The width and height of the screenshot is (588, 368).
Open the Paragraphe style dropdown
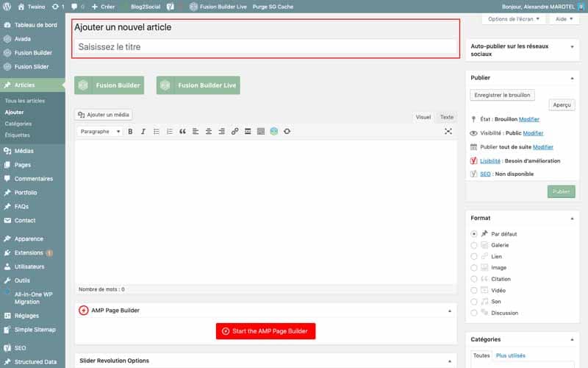[x=100, y=132]
